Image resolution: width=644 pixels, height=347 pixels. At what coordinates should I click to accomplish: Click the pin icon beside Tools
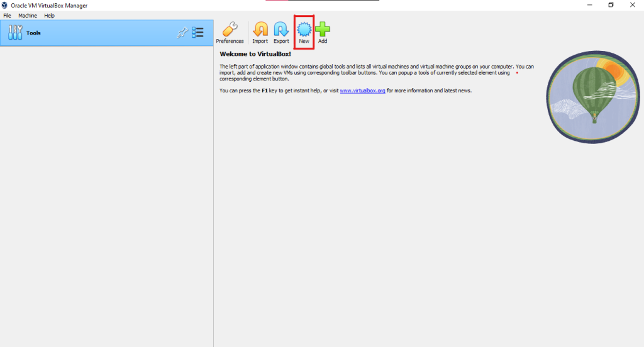click(182, 33)
